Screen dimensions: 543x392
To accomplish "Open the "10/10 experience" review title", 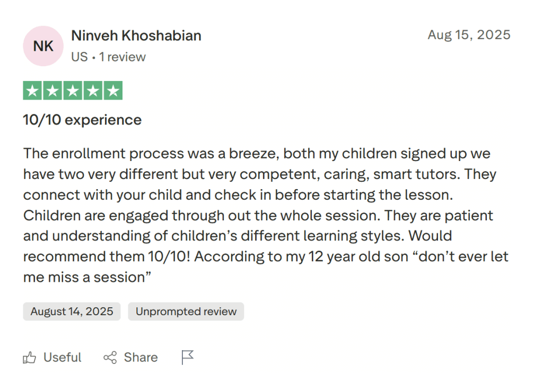I will click(82, 120).
